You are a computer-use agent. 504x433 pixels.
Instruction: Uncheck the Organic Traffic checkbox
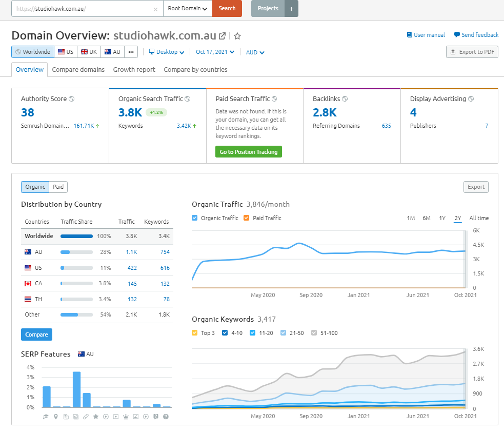point(195,218)
